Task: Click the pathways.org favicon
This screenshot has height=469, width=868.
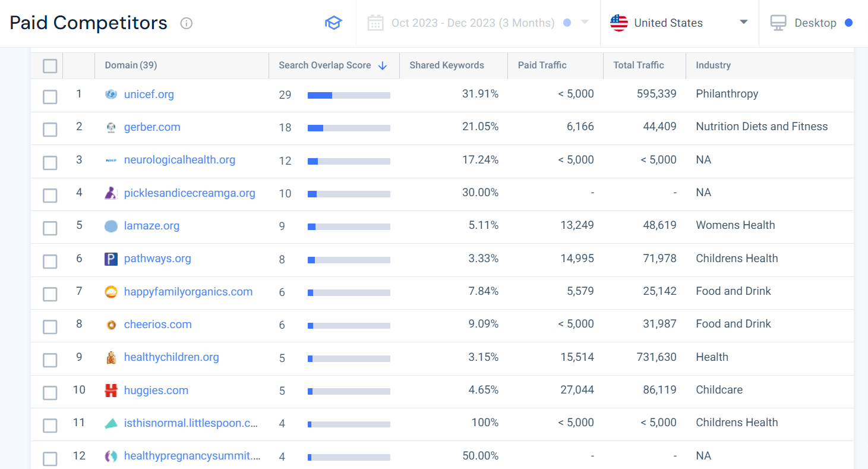Action: tap(111, 259)
